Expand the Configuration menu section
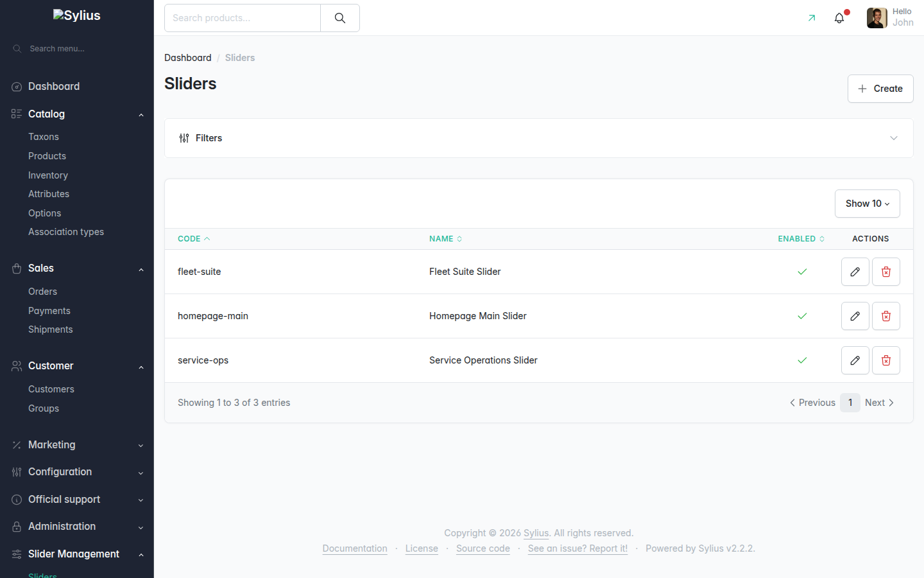Viewport: 924px width, 578px height. pos(141,473)
